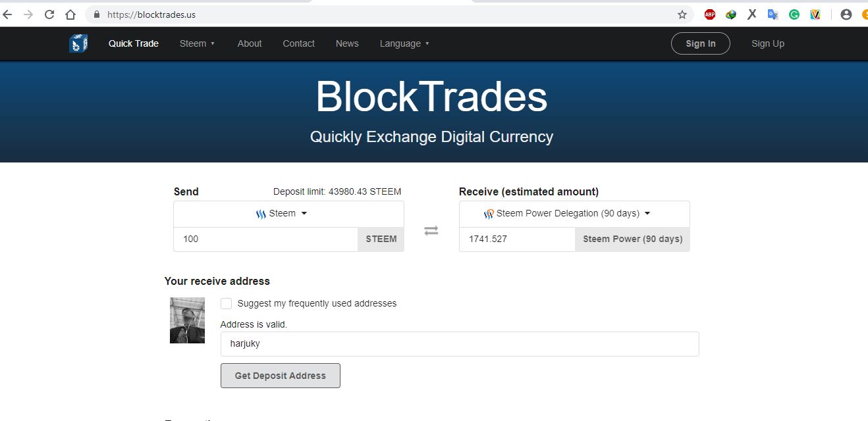The width and height of the screenshot is (868, 421).
Task: Click the receive address field with harjuky
Action: [460, 343]
